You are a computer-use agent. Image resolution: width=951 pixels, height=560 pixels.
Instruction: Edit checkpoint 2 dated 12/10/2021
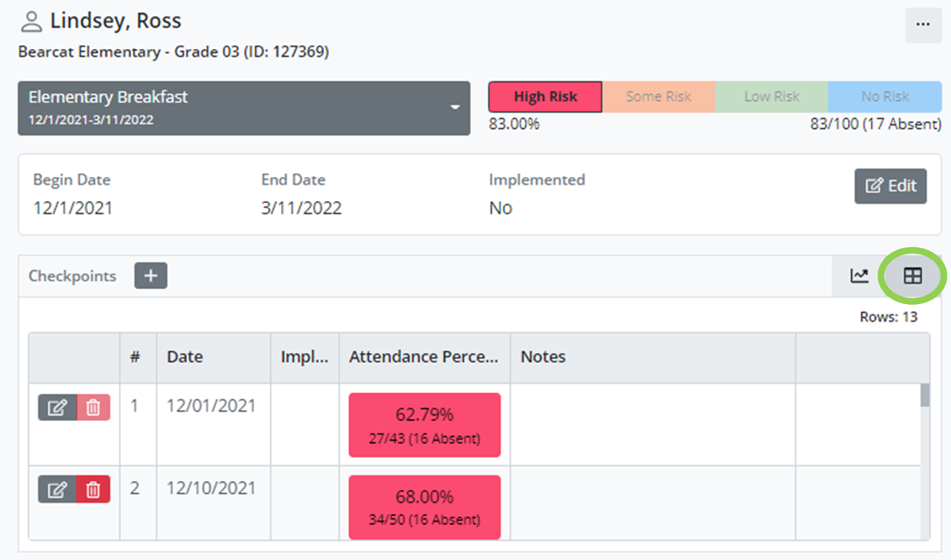pos(57,489)
